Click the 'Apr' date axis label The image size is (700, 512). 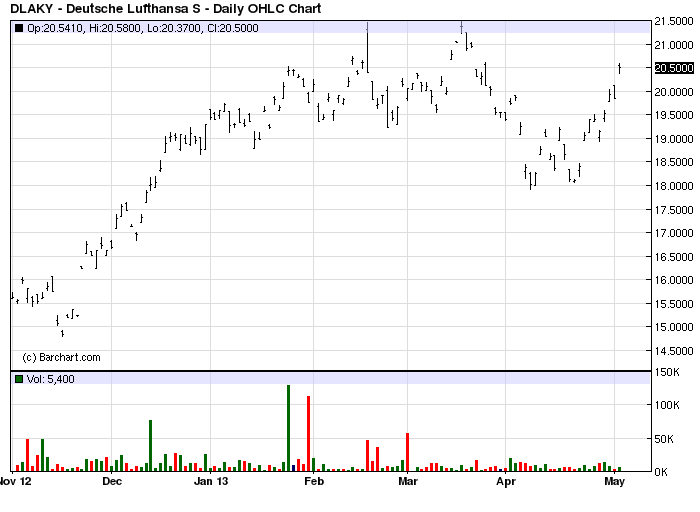[x=506, y=481]
